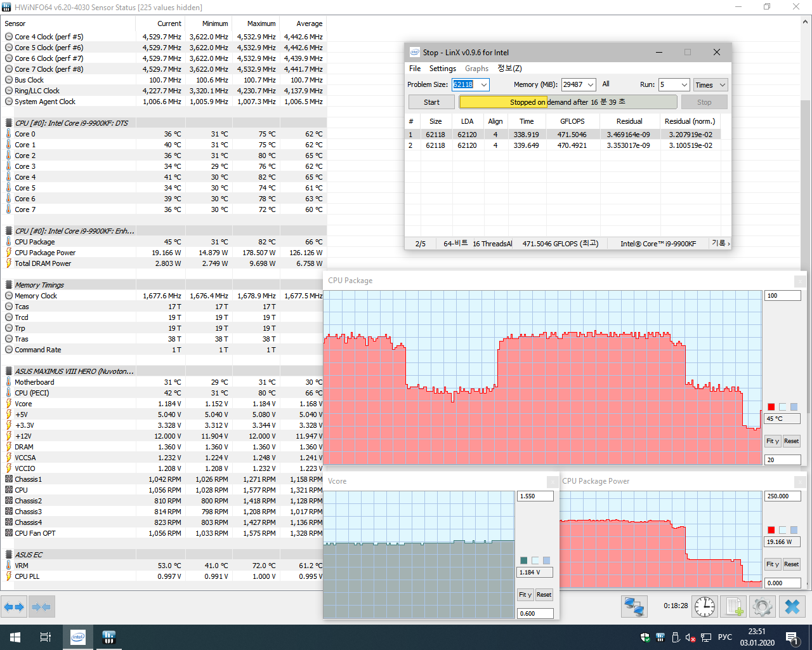Viewport: 812px width, 650px height.
Task: Open HWiNFO sensor settings gear icon
Action: click(x=763, y=607)
